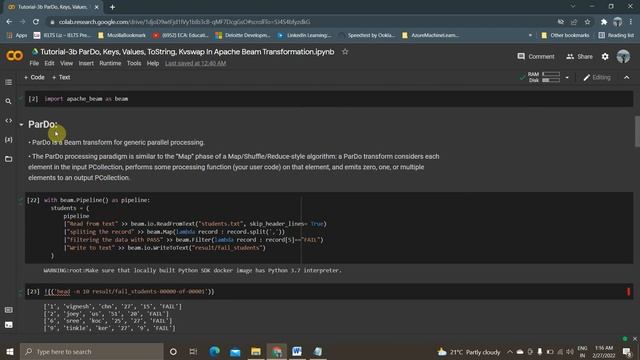Click the Share button

[580, 56]
